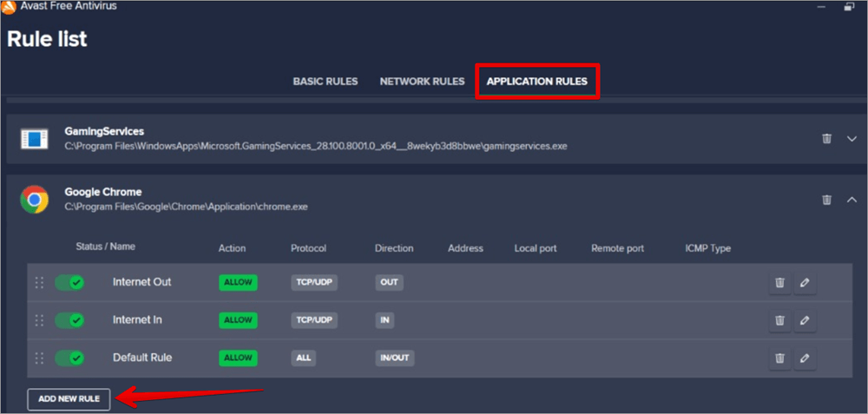
Task: Turn off the Default Rule toggle
Action: click(x=69, y=358)
